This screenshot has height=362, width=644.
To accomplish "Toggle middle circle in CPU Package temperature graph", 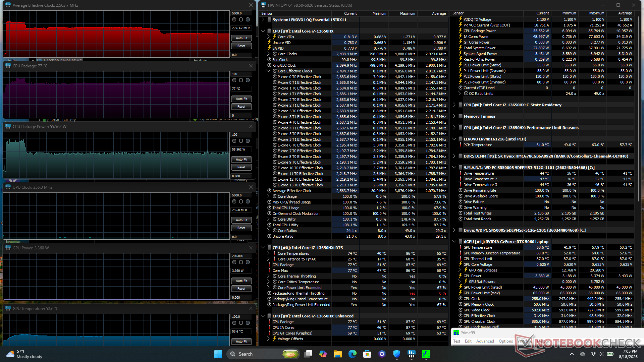I will coord(241,80).
